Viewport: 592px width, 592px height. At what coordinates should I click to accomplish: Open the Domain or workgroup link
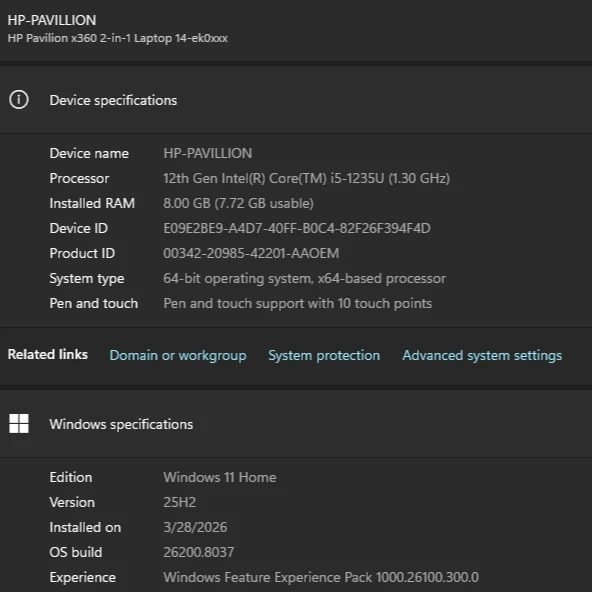pos(178,355)
